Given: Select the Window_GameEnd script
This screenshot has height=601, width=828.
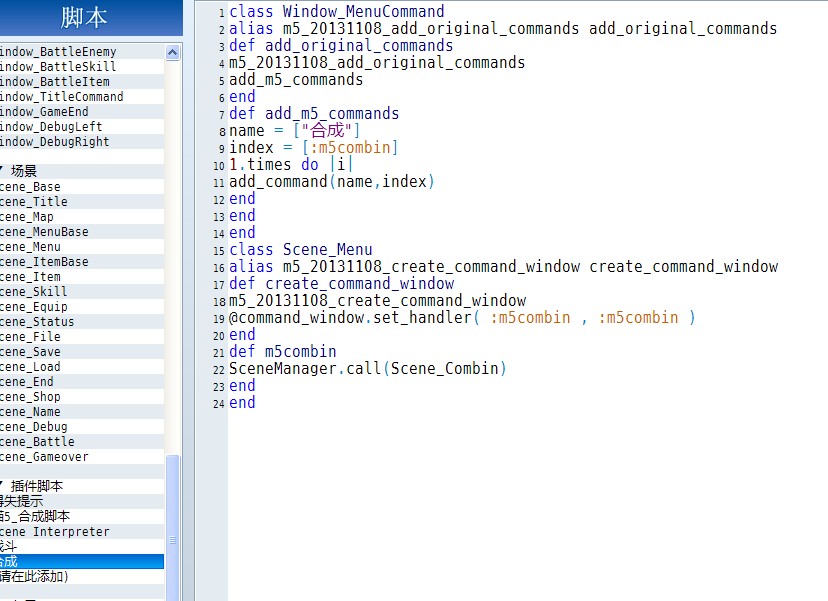Looking at the screenshot, I should 82,112.
